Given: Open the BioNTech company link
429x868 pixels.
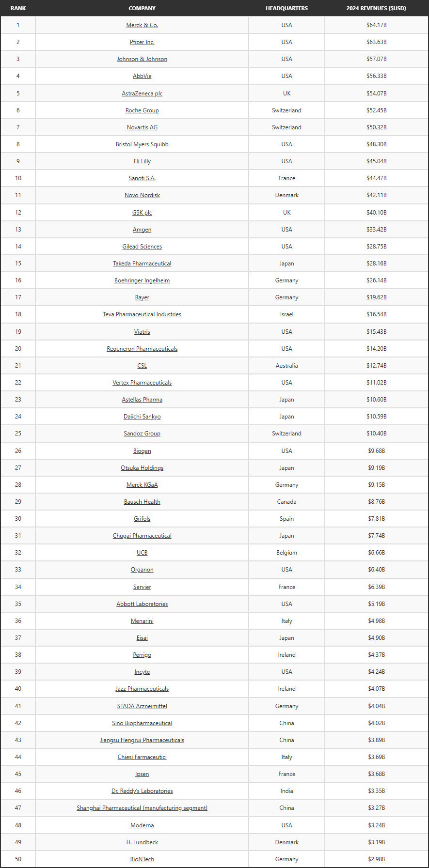Looking at the screenshot, I should pyautogui.click(x=142, y=859).
